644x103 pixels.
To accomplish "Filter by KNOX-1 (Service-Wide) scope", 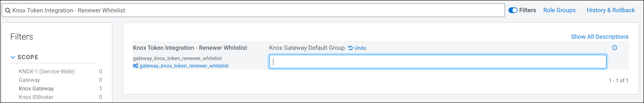I will pos(47,71).
